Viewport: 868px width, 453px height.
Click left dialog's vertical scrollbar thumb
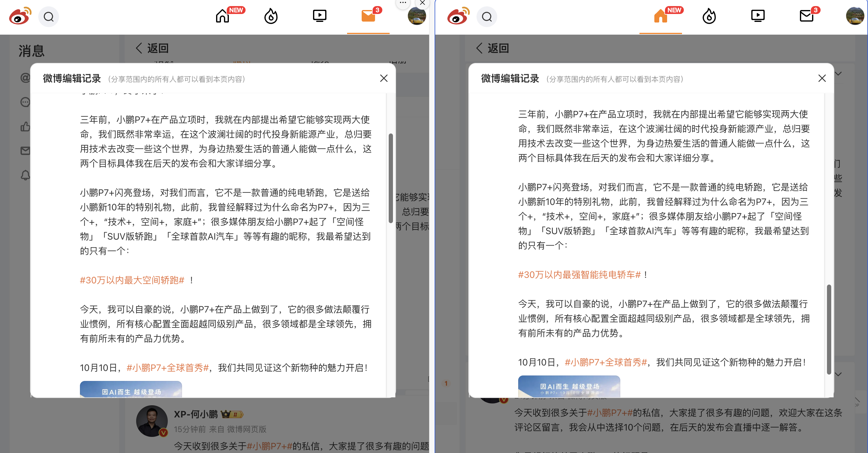[x=391, y=178]
